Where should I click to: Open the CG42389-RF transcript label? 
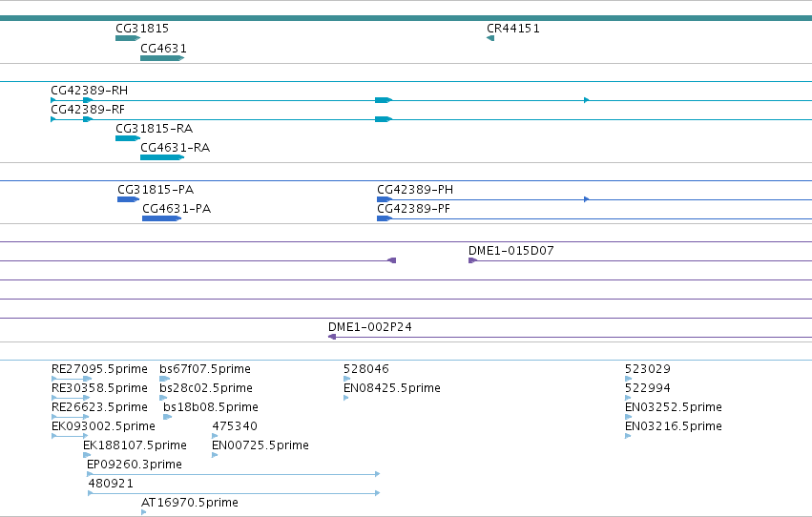click(x=88, y=110)
